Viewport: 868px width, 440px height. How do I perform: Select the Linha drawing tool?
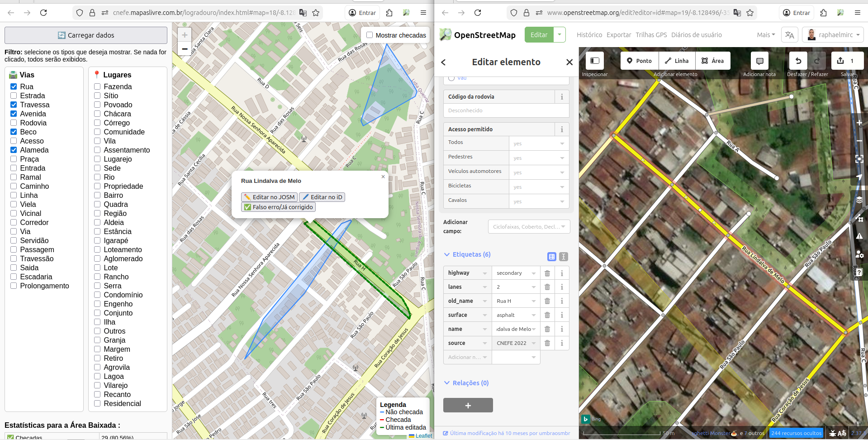[677, 61]
